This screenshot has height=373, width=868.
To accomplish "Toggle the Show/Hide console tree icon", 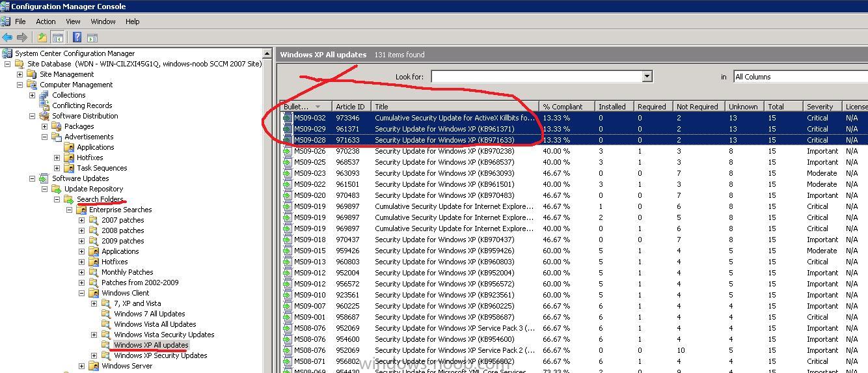I will (x=57, y=38).
